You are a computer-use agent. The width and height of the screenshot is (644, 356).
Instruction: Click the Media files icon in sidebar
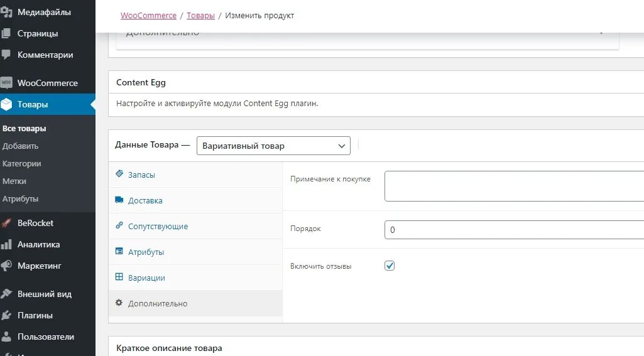click(x=6, y=12)
